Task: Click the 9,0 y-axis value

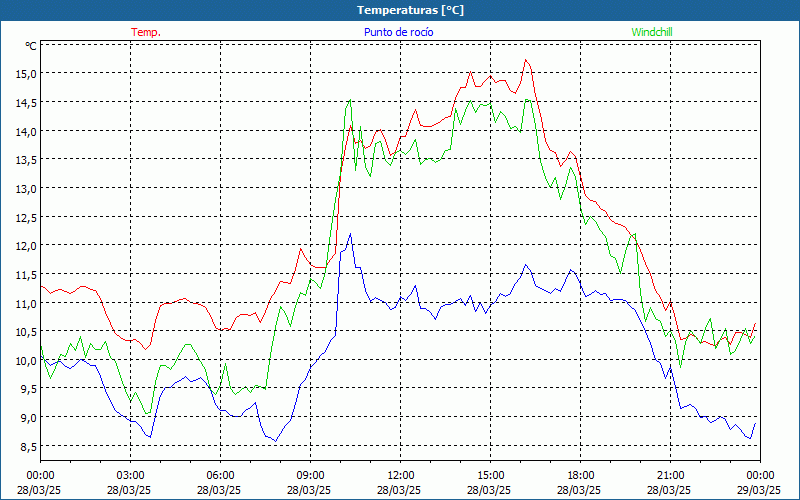Action: tap(29, 418)
